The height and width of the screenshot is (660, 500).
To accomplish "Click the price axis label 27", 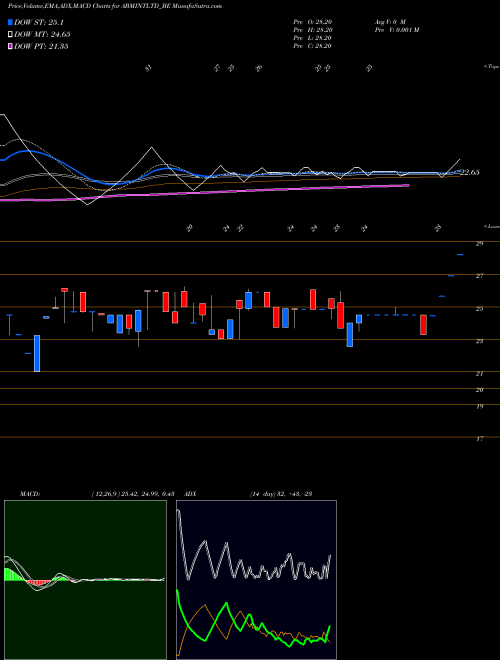I will coord(479,276).
